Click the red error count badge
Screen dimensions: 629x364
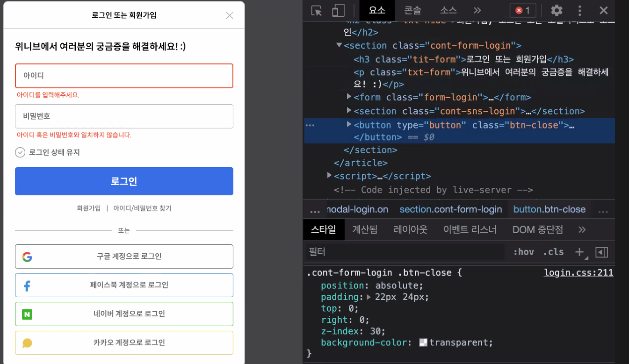pos(523,10)
